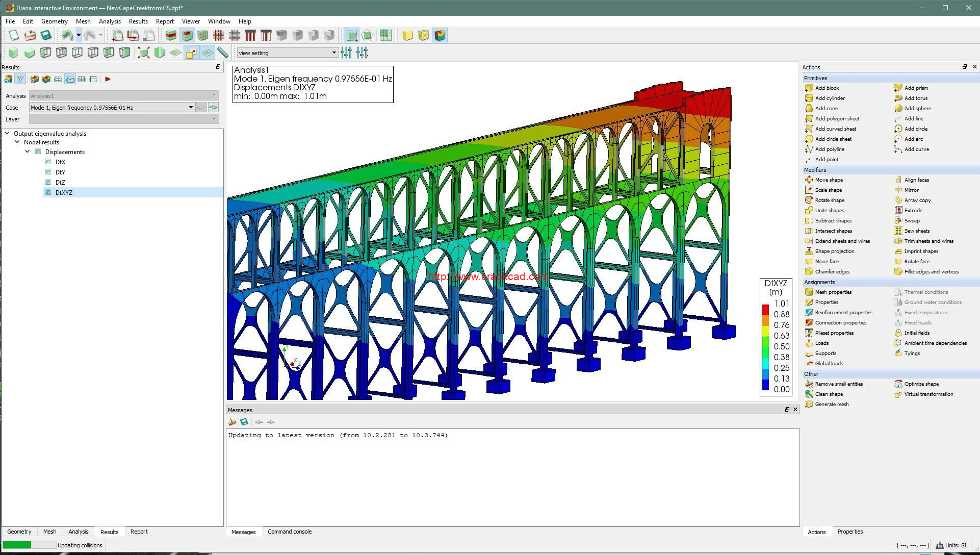980x555 pixels.
Task: Click Reinforcement properties assignment
Action: pyautogui.click(x=843, y=312)
